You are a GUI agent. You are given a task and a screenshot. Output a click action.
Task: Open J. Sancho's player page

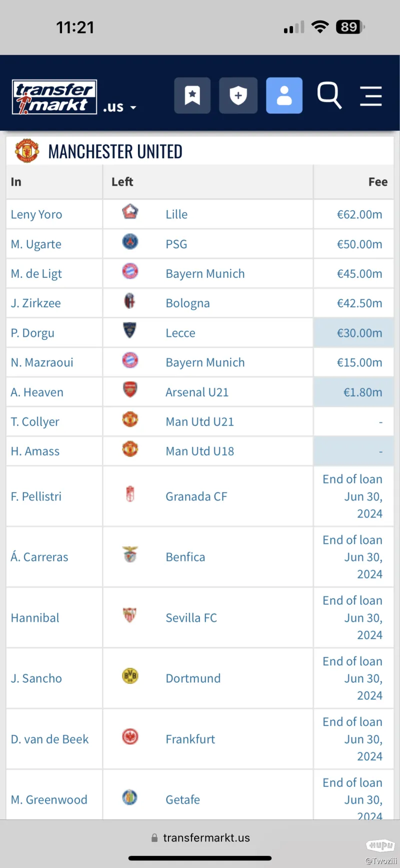pos(36,679)
